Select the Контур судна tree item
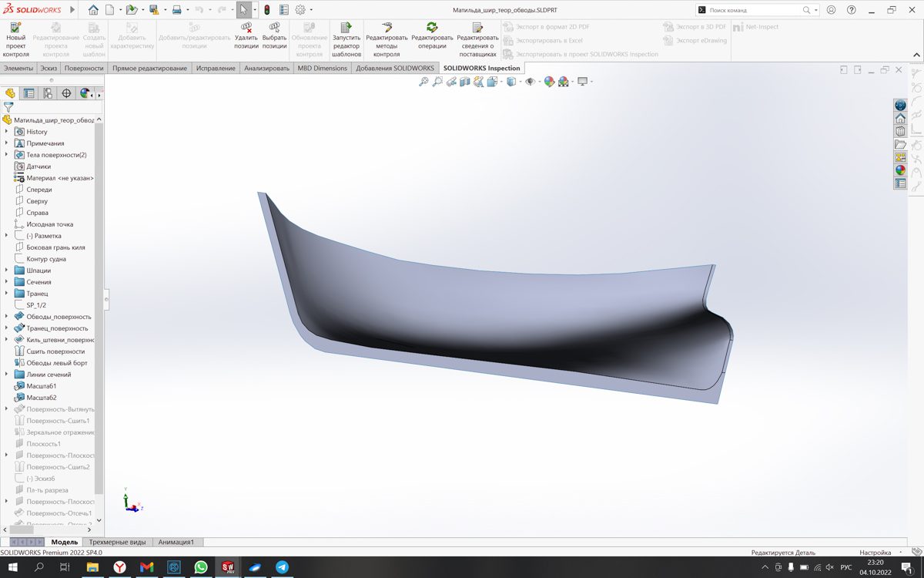This screenshot has width=924, height=578. click(46, 259)
